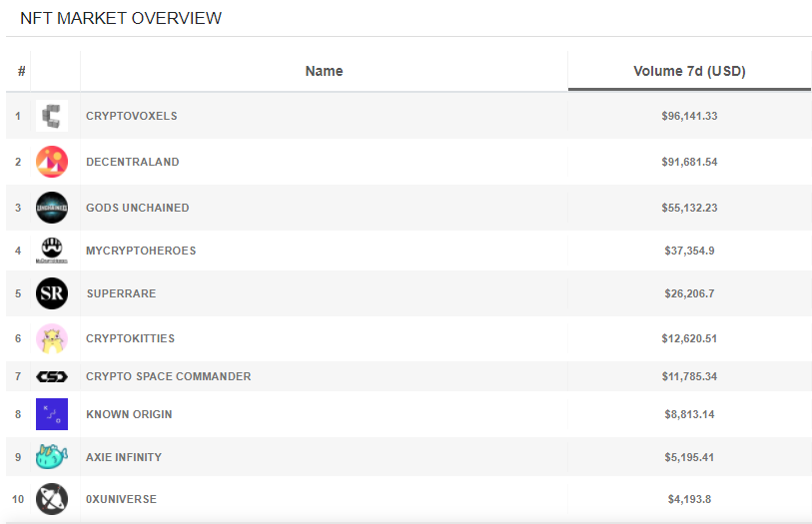
Task: Open the DECENTRALAND name link
Action: 133,162
